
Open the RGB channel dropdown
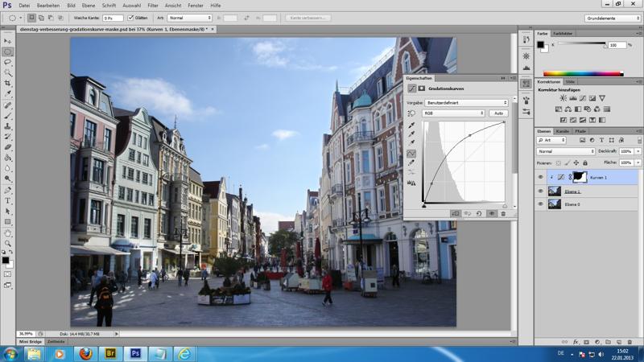click(454, 113)
